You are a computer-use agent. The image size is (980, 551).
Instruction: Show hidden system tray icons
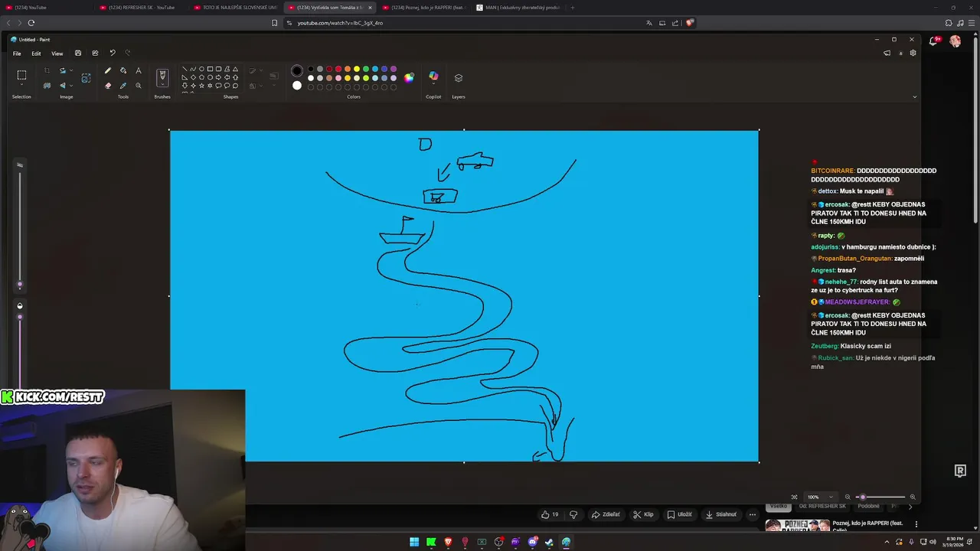click(887, 543)
